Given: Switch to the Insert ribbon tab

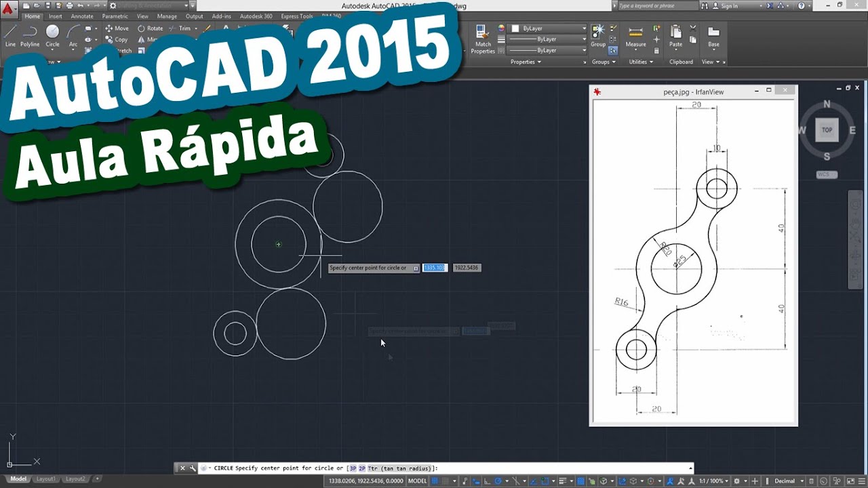Looking at the screenshot, I should coord(56,16).
